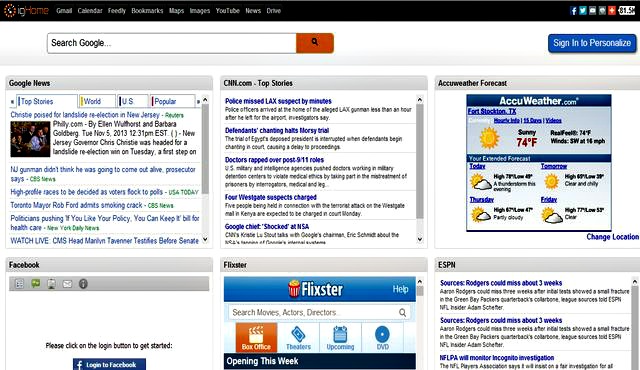Viewport: 640px width, 370px height.
Task: Select Flixster Theaters icon
Action: [x=298, y=337]
